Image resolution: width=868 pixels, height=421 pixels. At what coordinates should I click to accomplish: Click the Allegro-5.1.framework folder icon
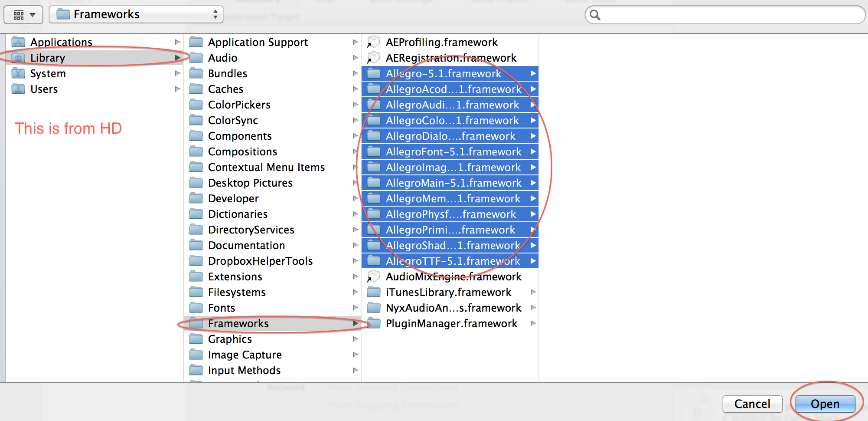click(x=373, y=73)
